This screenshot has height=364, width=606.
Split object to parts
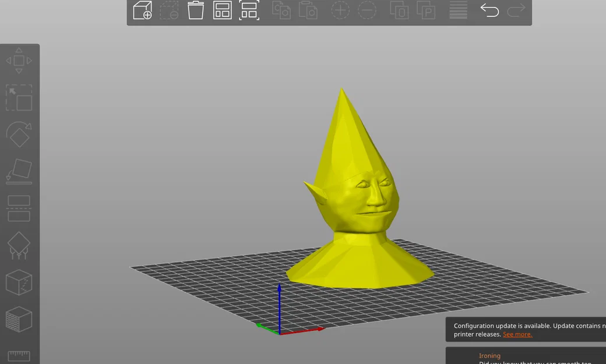point(426,10)
